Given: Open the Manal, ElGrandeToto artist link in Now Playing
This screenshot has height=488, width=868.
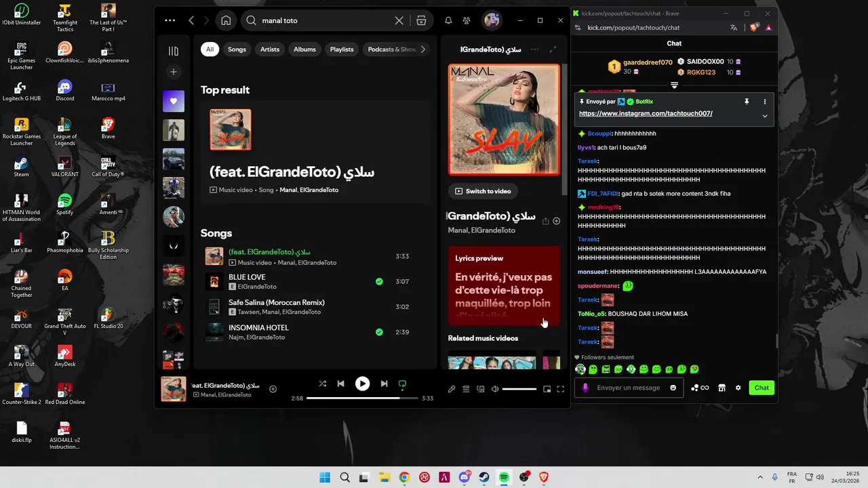Looking at the screenshot, I should pyautogui.click(x=481, y=230).
